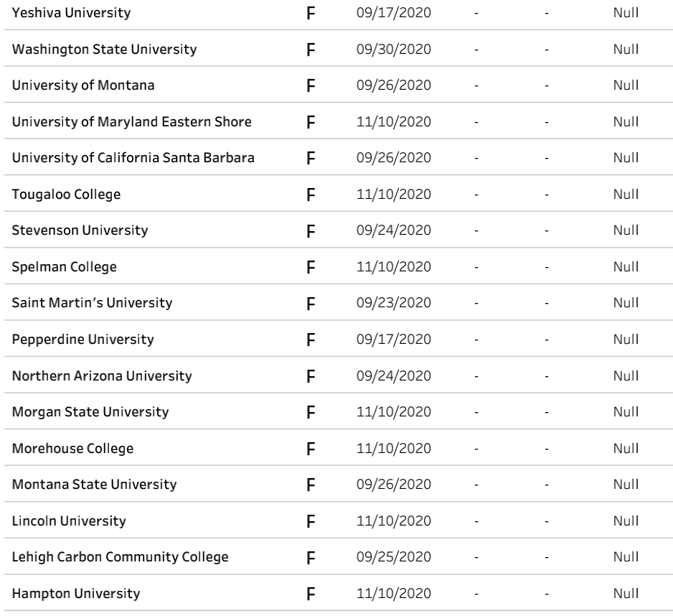Click the Pepperdine University row name

click(x=83, y=340)
